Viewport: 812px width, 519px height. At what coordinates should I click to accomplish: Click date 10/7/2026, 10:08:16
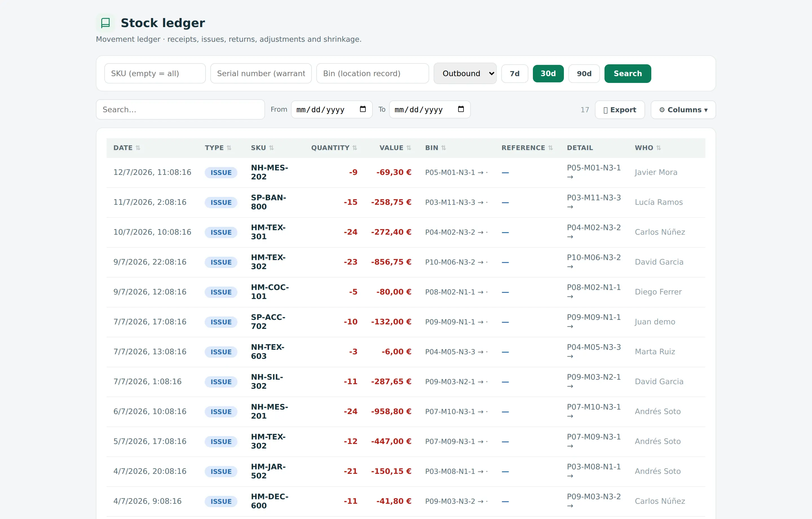click(152, 232)
